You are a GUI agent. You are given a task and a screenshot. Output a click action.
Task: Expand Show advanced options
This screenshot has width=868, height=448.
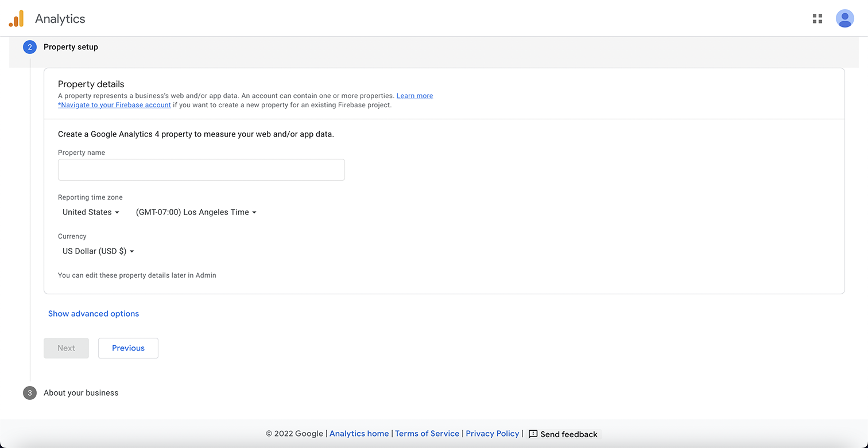pos(94,314)
